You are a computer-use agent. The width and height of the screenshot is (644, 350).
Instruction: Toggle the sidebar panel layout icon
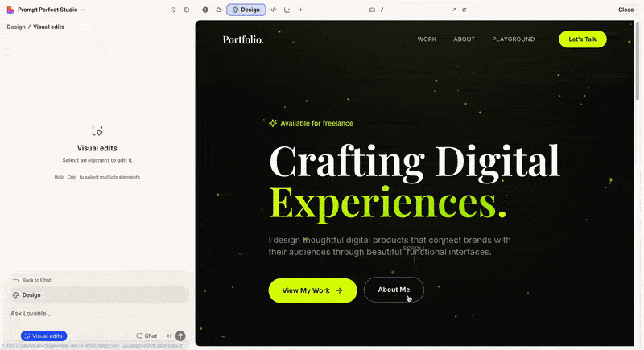(x=187, y=10)
